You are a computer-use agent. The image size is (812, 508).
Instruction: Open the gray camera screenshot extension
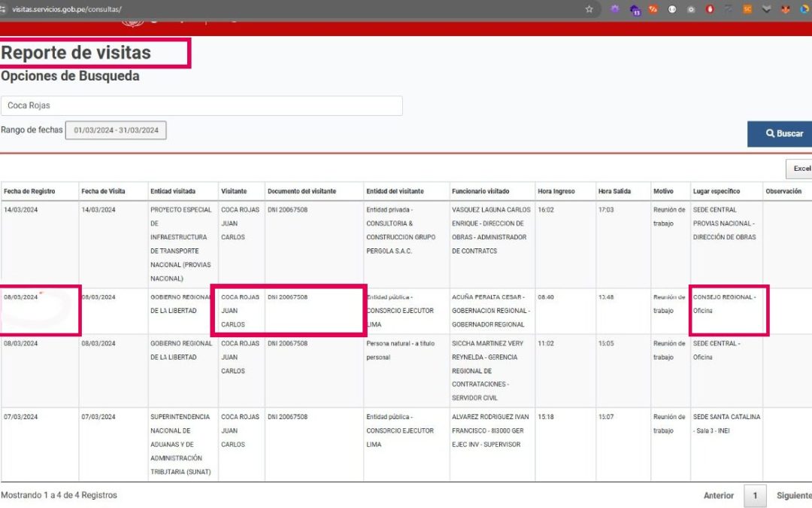pos(691,9)
